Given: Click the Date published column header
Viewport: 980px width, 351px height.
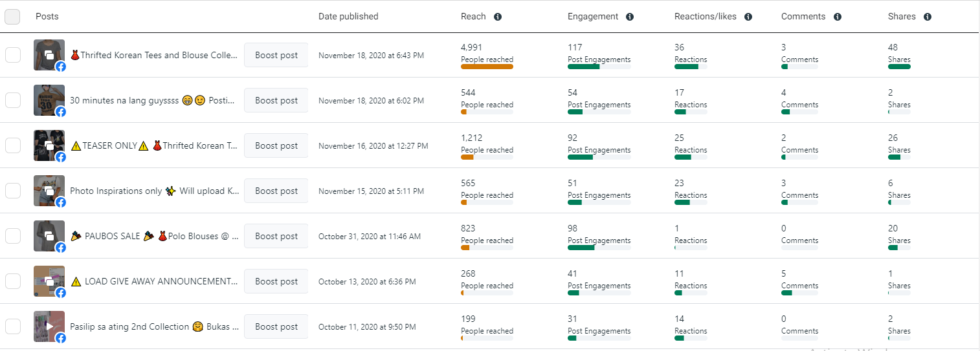Looking at the screenshot, I should pyautogui.click(x=348, y=17).
